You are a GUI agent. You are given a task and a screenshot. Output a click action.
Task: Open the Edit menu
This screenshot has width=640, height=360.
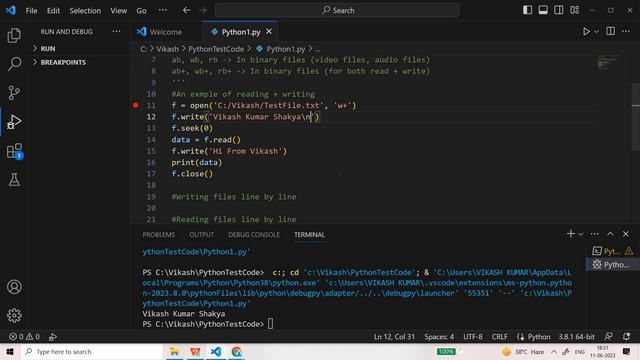tap(53, 11)
